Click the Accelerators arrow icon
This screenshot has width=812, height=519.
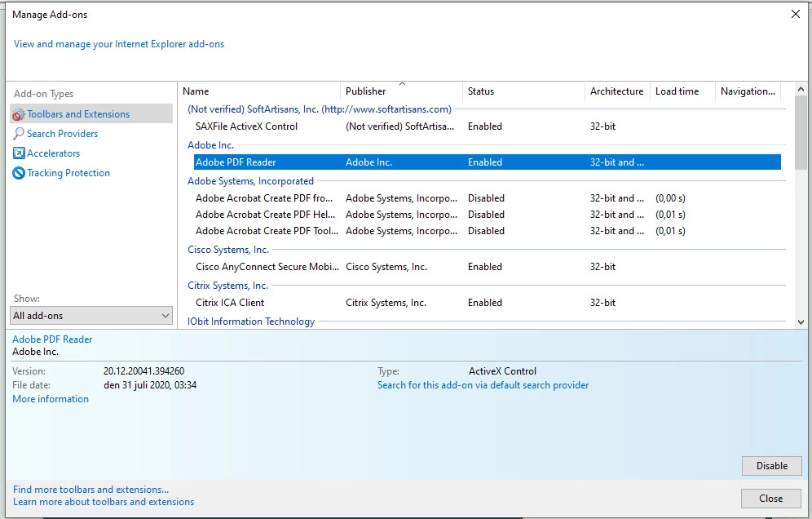[x=19, y=153]
